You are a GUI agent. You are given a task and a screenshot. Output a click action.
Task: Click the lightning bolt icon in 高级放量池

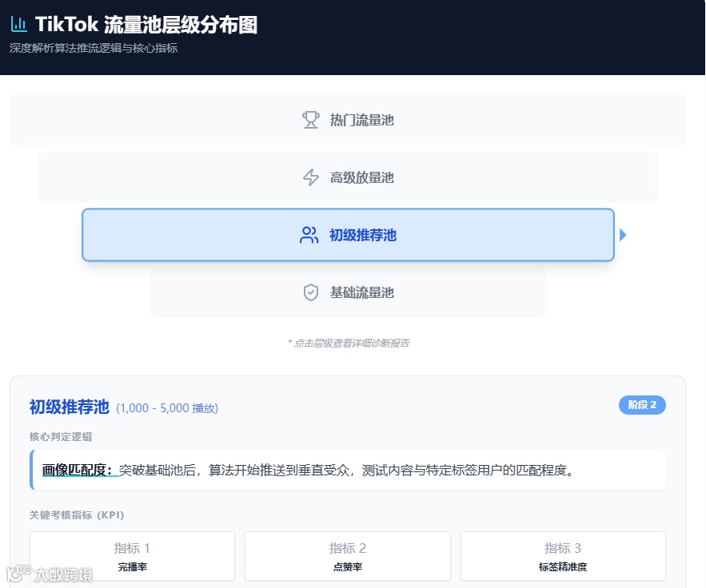point(311,177)
